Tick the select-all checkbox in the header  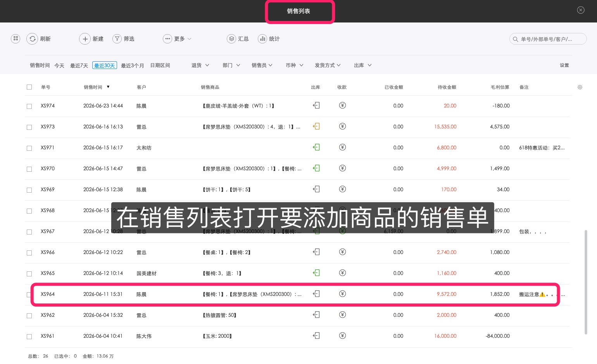[29, 87]
